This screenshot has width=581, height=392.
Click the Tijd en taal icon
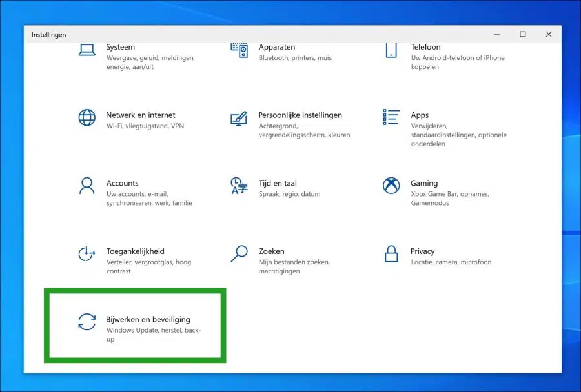239,186
